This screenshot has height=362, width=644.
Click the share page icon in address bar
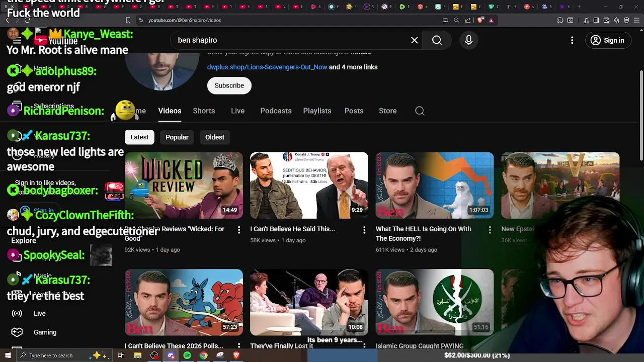468,20
